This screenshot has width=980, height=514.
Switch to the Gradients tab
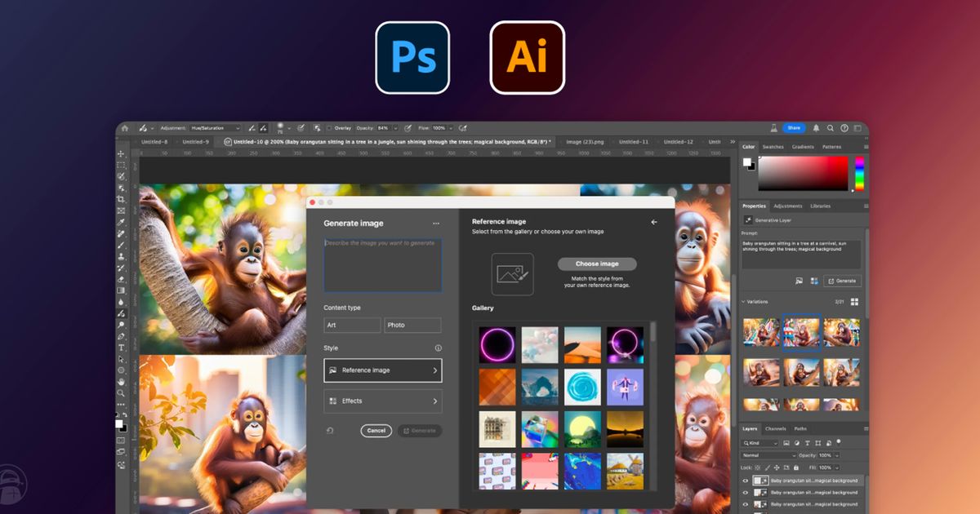click(804, 147)
